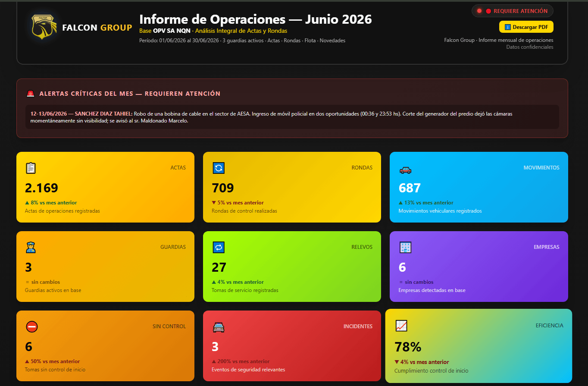588x386 pixels.
Task: Click 'Empresas detectadas en base' caption
Action: [432, 290]
